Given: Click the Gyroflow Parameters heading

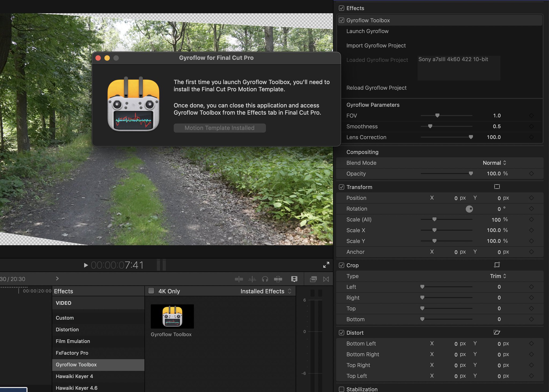Looking at the screenshot, I should pos(373,105).
